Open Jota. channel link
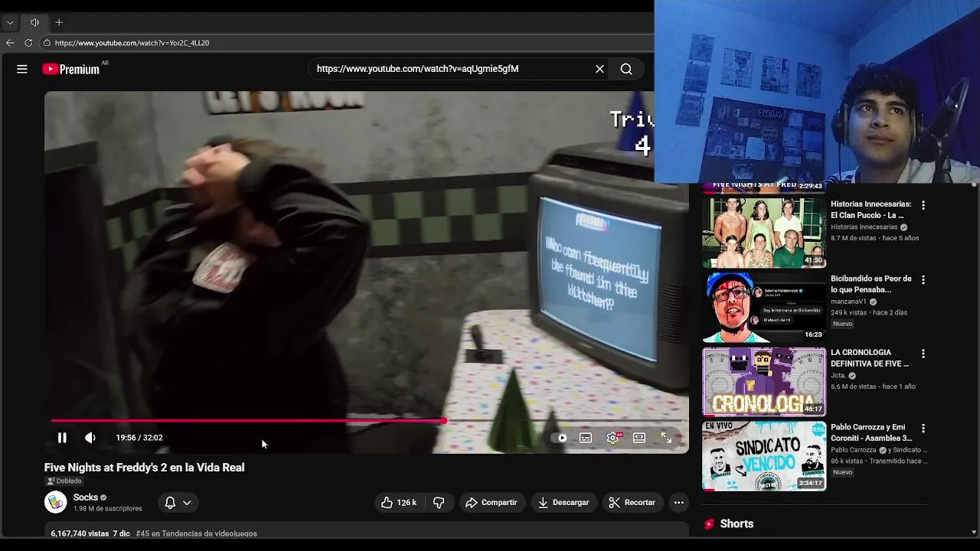The height and width of the screenshot is (551, 980). [838, 376]
